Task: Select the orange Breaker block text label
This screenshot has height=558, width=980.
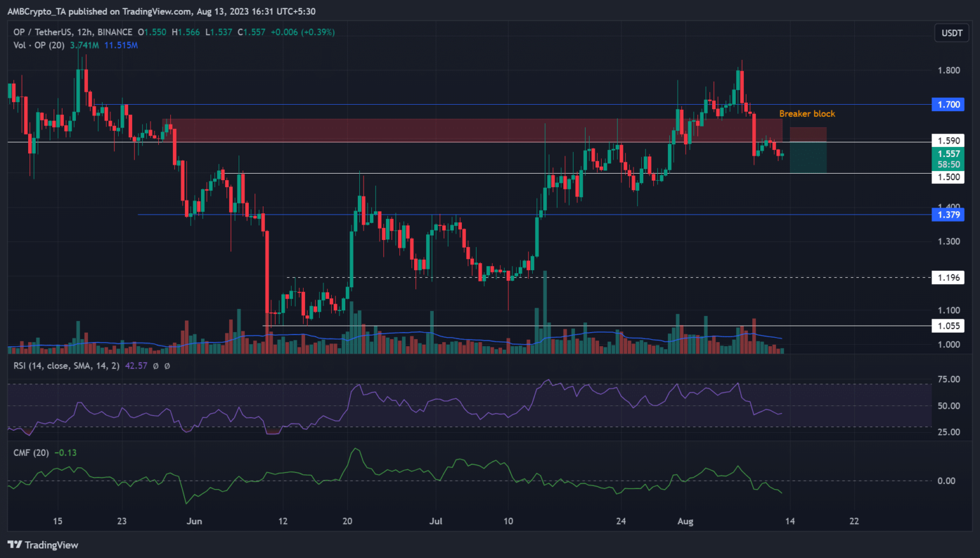Action: tap(806, 114)
